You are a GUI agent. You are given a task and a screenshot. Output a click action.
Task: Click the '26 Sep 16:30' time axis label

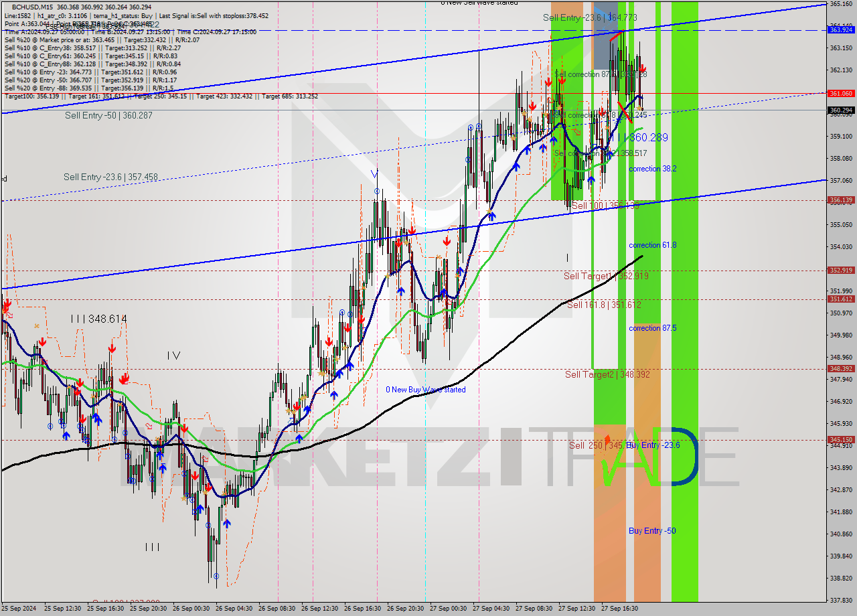362,609
